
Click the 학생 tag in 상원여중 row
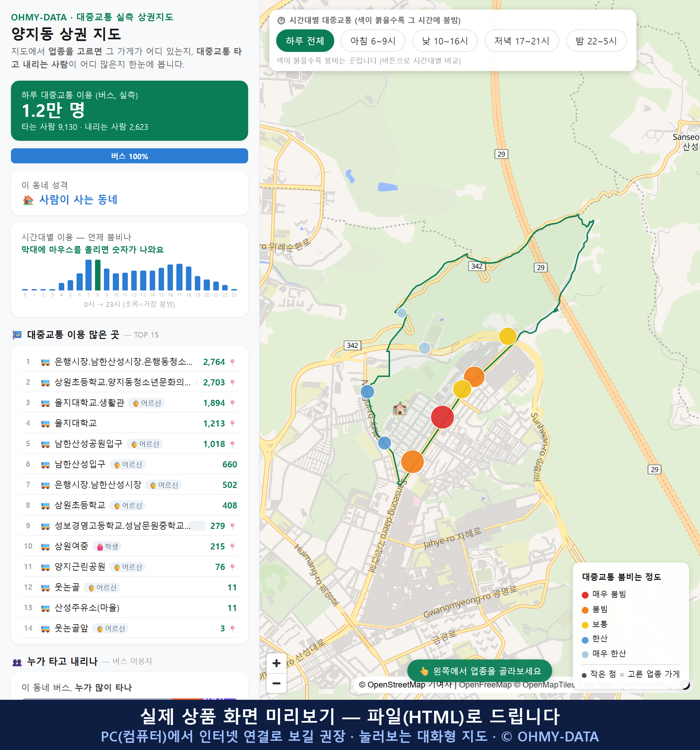107,547
